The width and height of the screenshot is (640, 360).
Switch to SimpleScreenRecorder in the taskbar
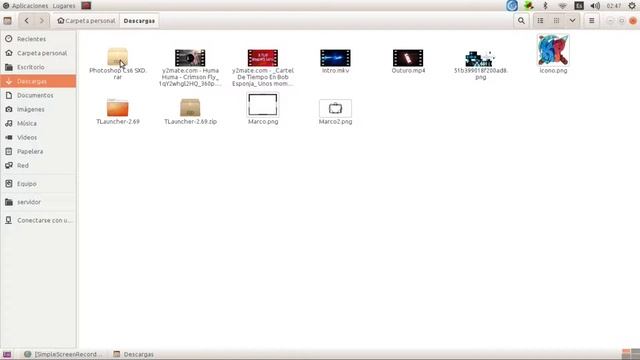(x=63, y=354)
